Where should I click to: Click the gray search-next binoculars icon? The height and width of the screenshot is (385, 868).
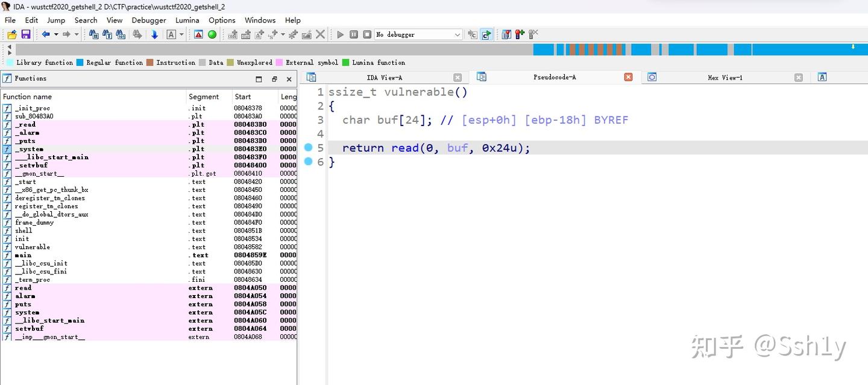(x=137, y=34)
